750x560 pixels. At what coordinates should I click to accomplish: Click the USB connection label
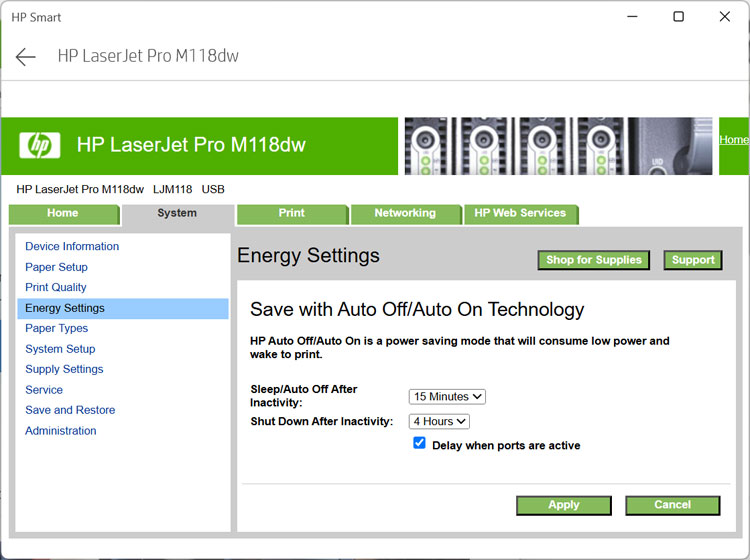click(x=213, y=189)
